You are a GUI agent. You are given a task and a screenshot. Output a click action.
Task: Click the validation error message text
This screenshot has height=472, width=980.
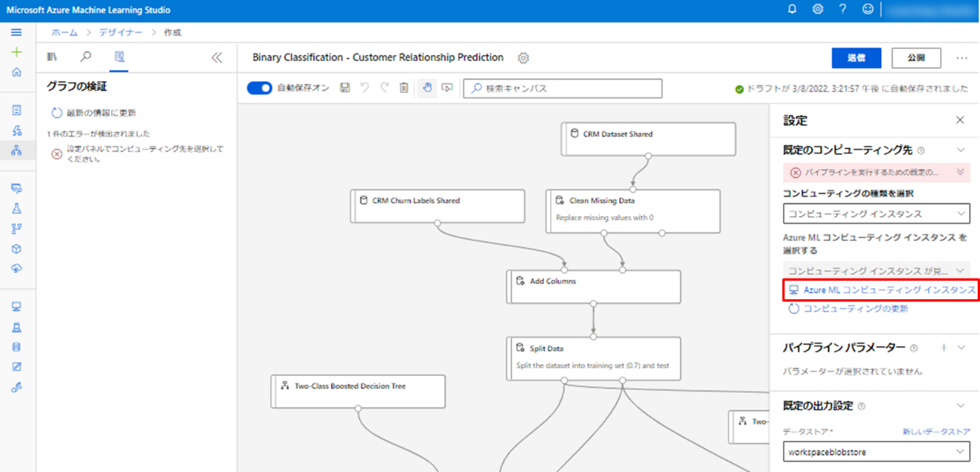point(145,154)
